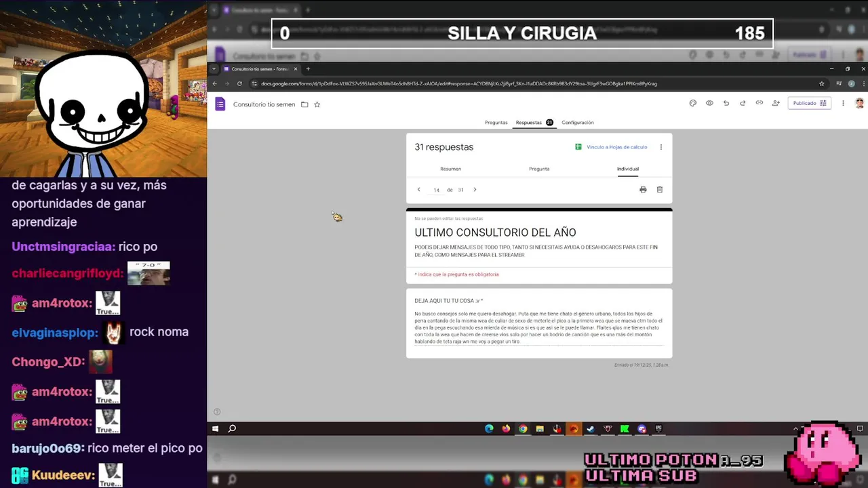The height and width of the screenshot is (488, 868).
Task: Open File Explorer from the taskbar
Action: point(540,428)
